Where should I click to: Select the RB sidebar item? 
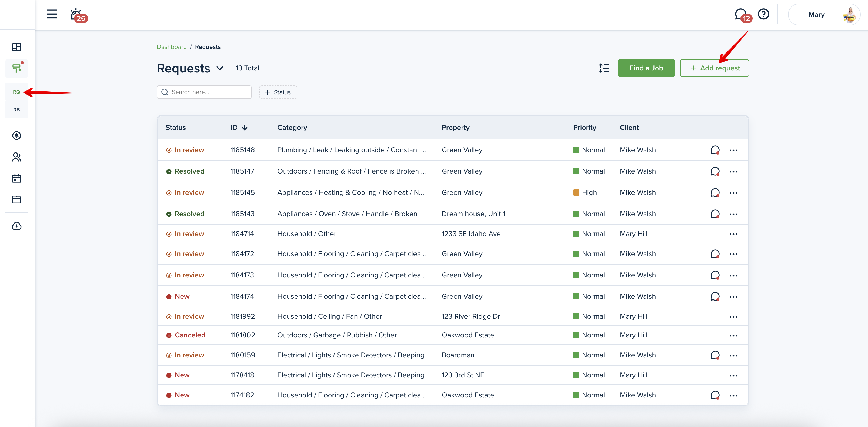pos(17,110)
